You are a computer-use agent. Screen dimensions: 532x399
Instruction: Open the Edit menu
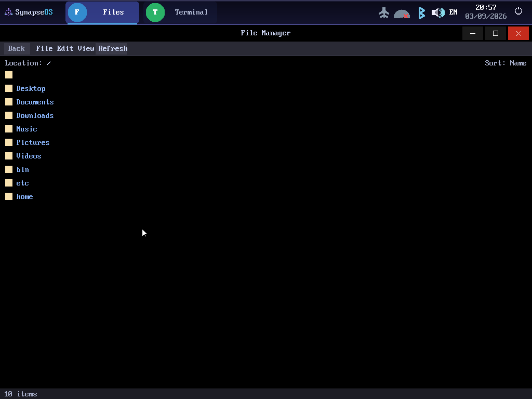tap(65, 48)
